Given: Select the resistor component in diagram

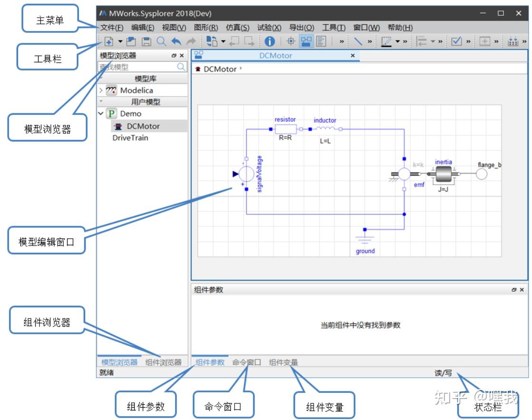Looking at the screenshot, I should (286, 129).
